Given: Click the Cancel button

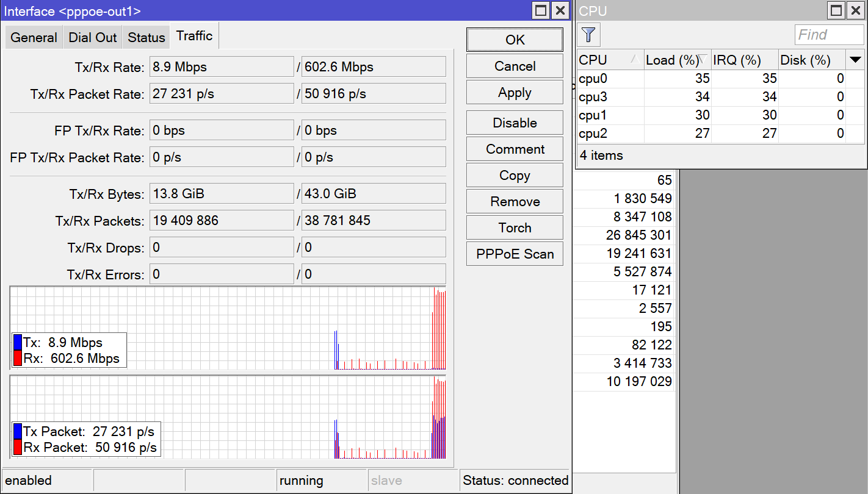Looking at the screenshot, I should click(515, 66).
